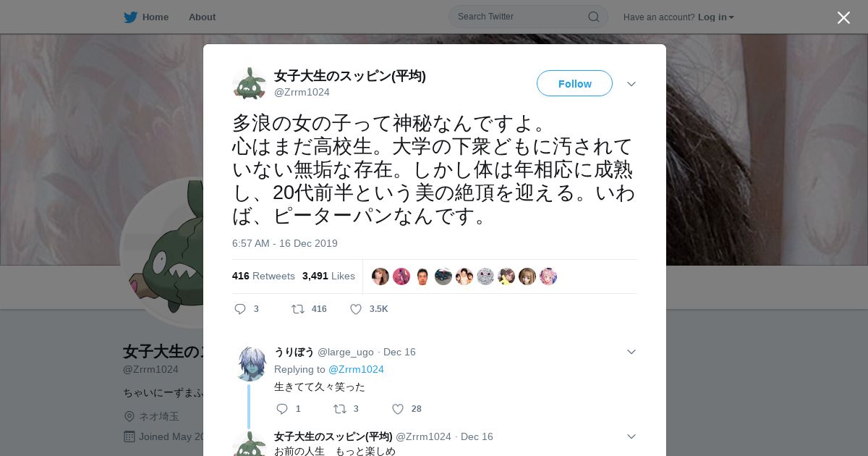Click the reply bubble icon on the main tweet
Screen dimensions: 868x456
tap(240, 309)
